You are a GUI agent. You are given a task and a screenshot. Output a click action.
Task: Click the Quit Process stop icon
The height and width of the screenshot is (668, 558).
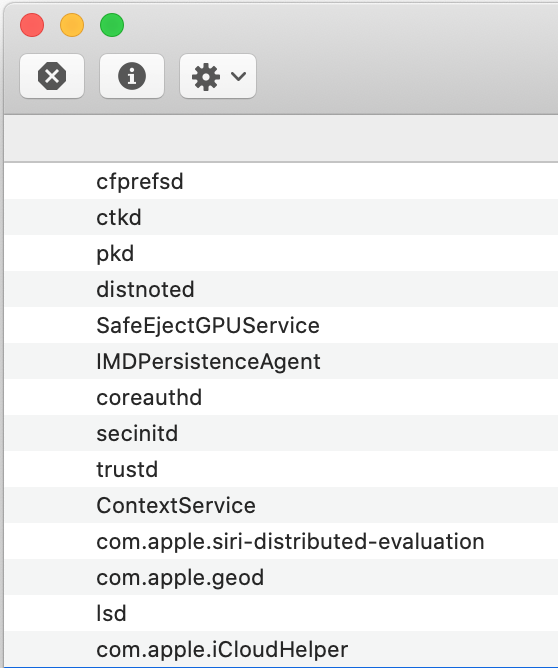click(52, 76)
